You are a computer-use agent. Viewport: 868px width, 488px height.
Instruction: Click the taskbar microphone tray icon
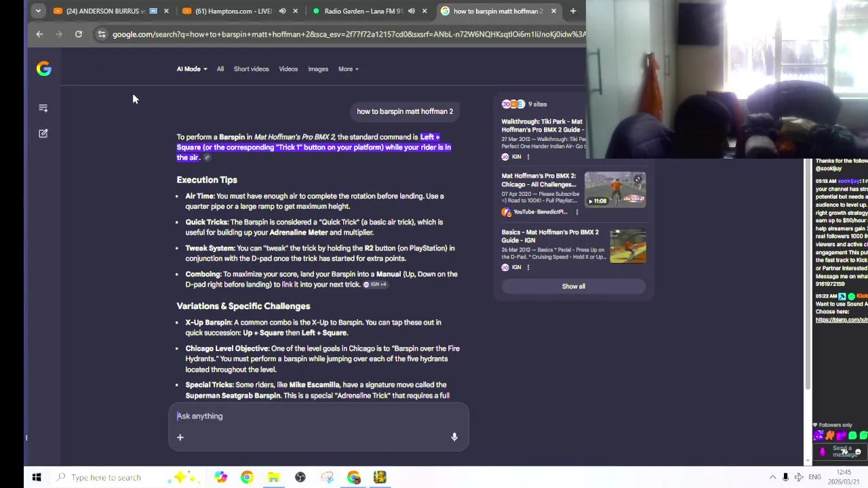coord(785,477)
